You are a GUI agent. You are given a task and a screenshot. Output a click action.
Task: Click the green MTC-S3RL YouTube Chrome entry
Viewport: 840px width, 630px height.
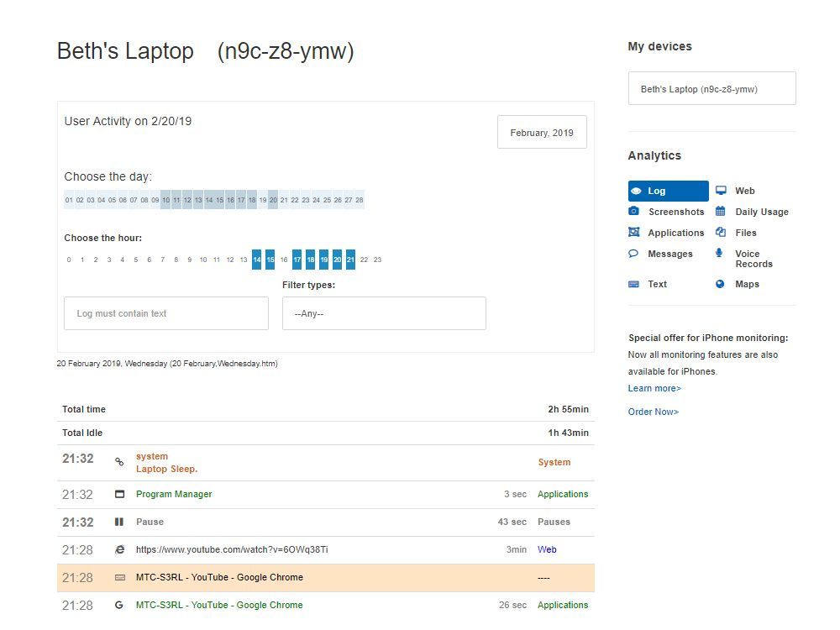pyautogui.click(x=219, y=605)
